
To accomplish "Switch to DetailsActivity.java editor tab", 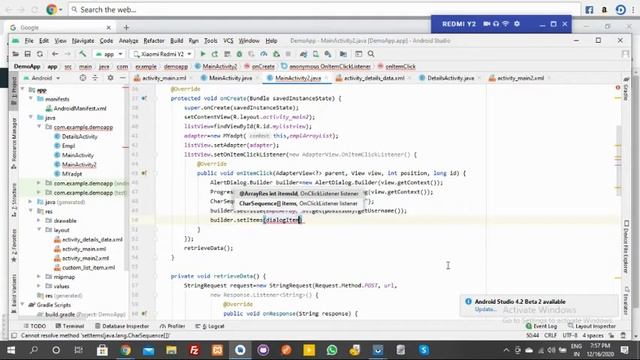I will tap(450, 78).
